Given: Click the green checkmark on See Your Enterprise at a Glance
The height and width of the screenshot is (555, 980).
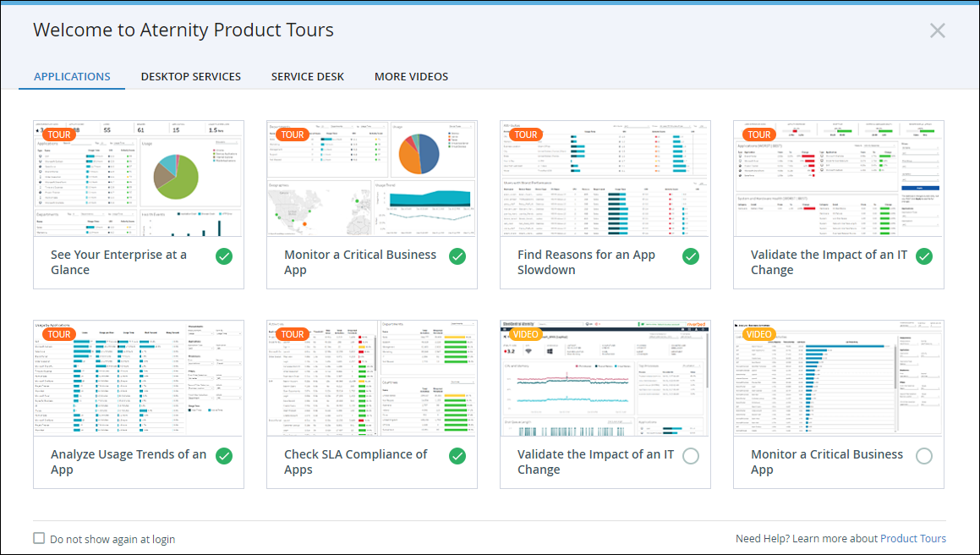Looking at the screenshot, I should (x=224, y=256).
